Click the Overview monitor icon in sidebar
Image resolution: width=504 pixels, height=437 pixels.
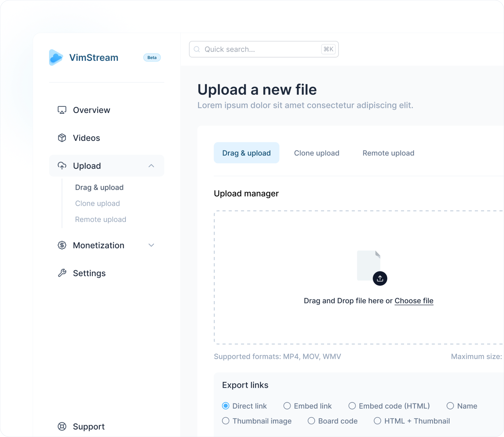(x=62, y=110)
